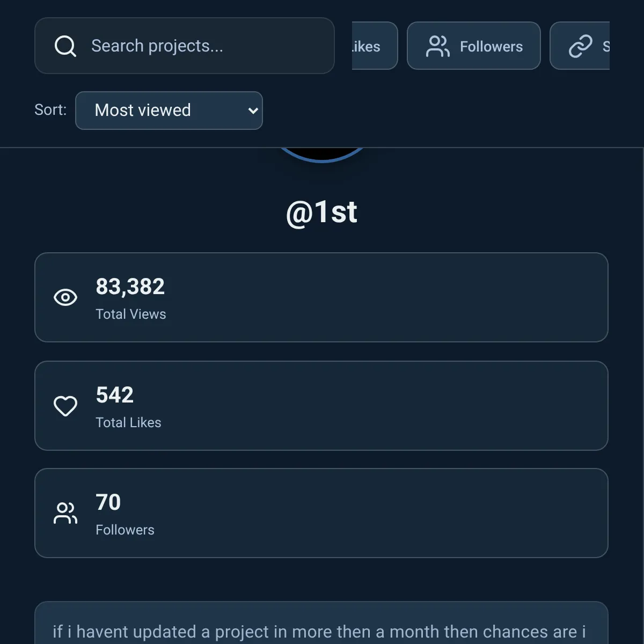
Task: Click the heart icon next to Total Likes
Action: 65,406
